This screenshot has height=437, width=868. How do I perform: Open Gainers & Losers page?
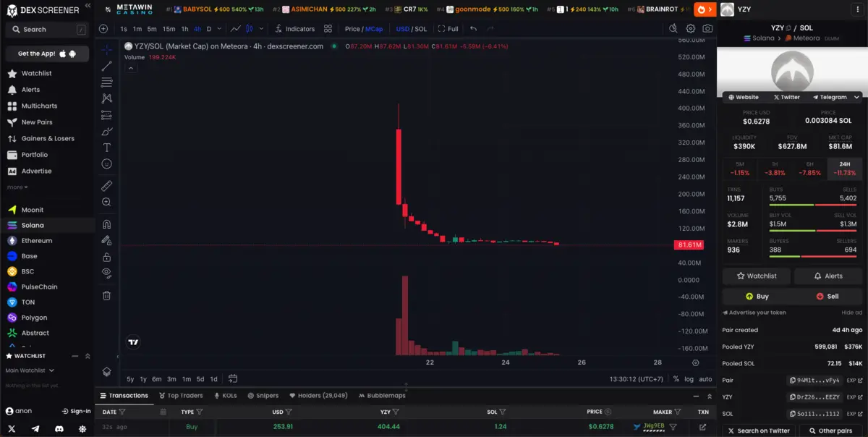click(x=47, y=138)
